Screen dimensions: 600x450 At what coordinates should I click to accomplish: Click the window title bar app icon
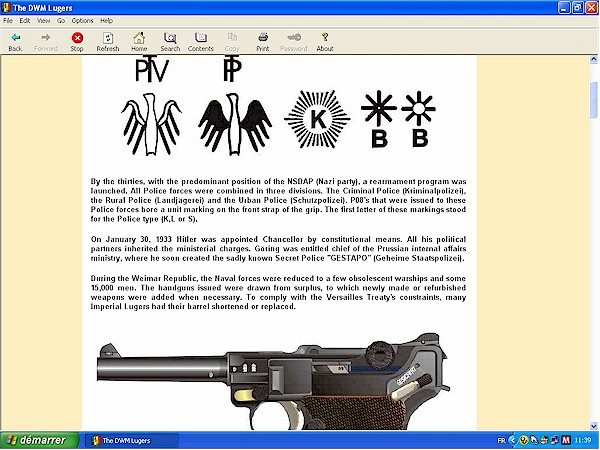pyautogui.click(x=6, y=8)
